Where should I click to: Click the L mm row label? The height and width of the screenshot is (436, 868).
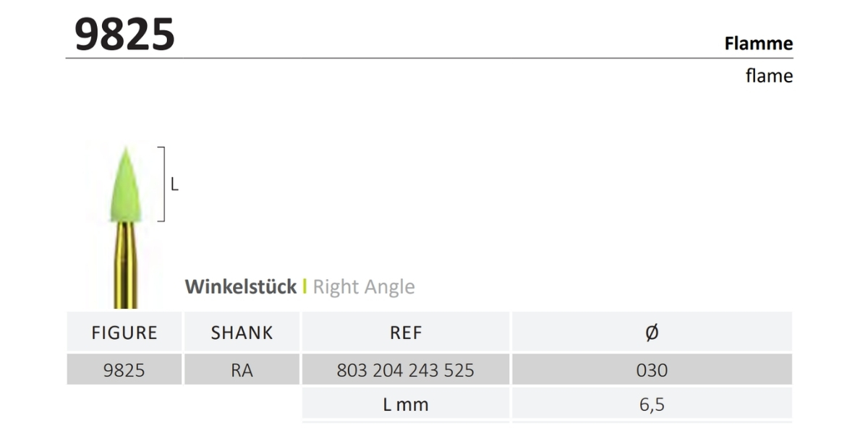(405, 405)
